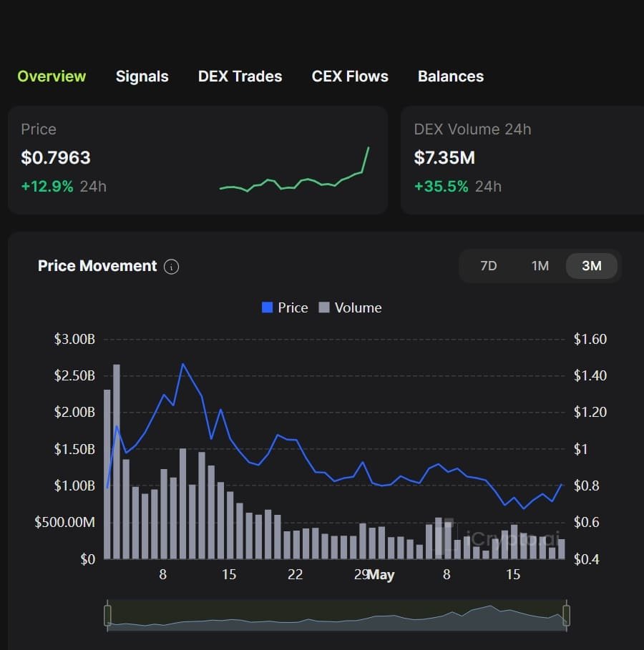Select the 7D timeframe

(489, 266)
